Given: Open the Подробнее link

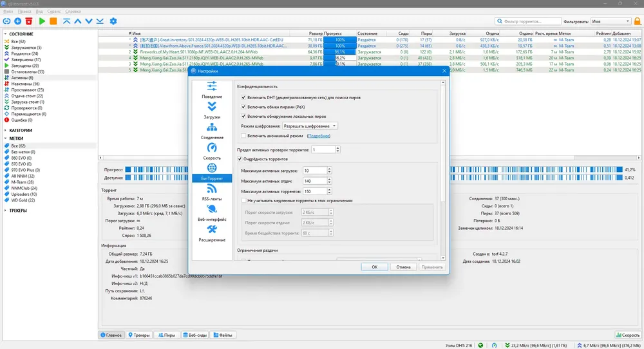Looking at the screenshot, I should pyautogui.click(x=318, y=136).
